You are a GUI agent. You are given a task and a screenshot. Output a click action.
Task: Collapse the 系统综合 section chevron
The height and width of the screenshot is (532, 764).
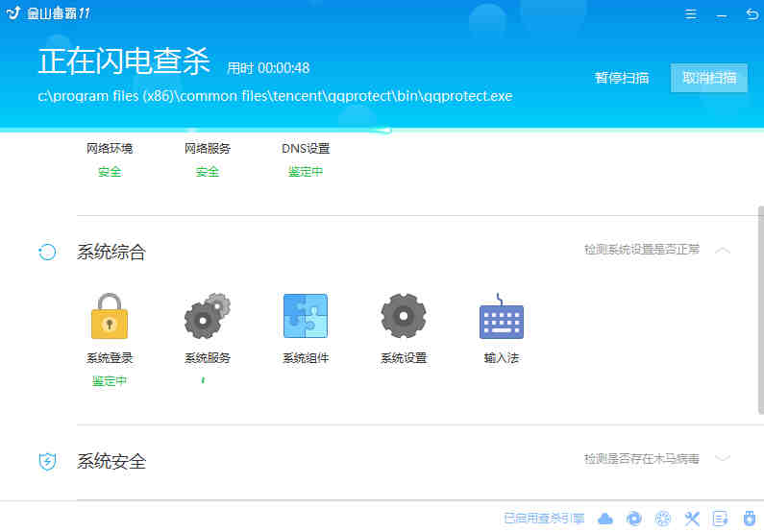[724, 251]
